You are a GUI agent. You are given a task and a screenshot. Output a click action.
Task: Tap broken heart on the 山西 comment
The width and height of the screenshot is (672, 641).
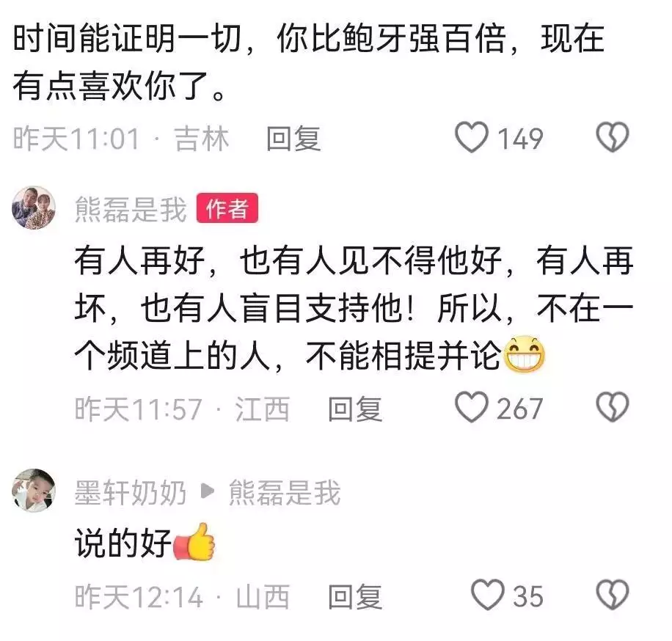[613, 595]
